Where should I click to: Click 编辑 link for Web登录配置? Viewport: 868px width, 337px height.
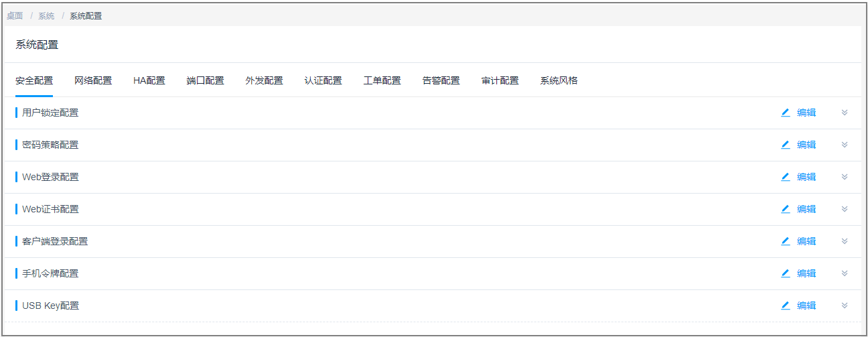806,177
